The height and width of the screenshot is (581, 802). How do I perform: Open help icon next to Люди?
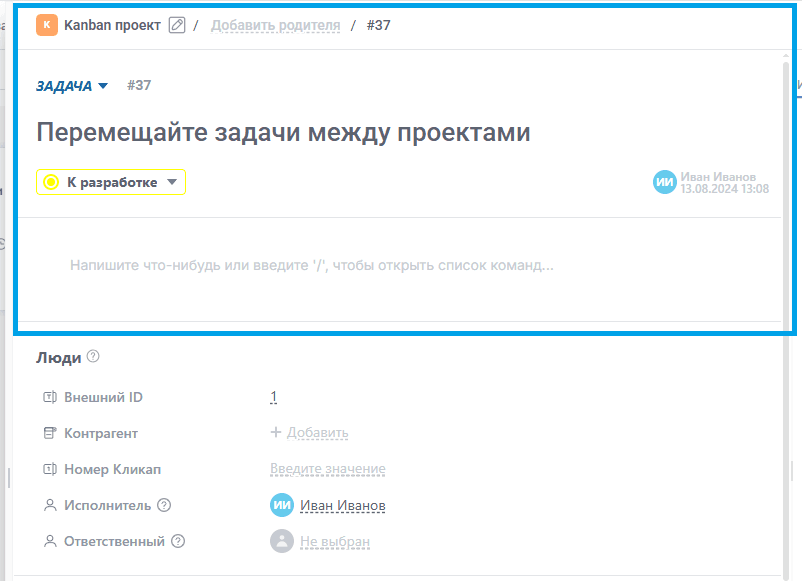tap(93, 356)
